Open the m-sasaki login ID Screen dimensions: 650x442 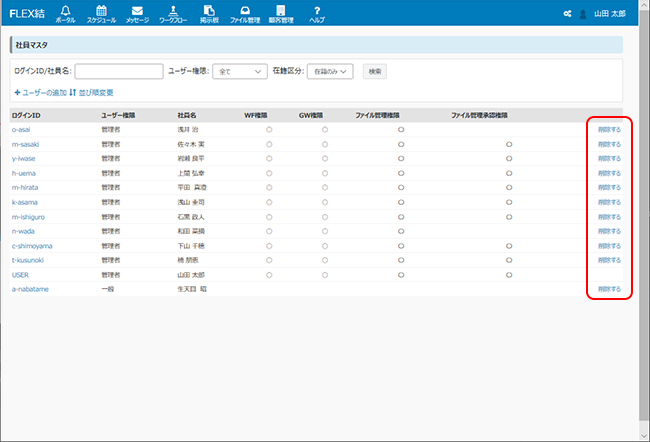click(25, 144)
